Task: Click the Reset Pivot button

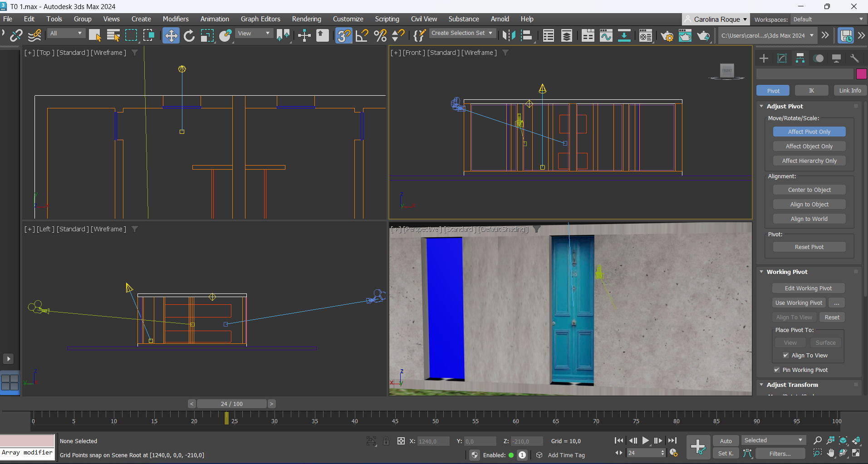Action: click(809, 247)
